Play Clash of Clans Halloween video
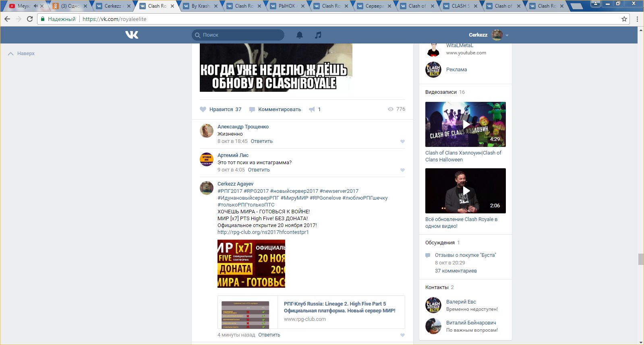Image resolution: width=644 pixels, height=345 pixels. point(466,124)
